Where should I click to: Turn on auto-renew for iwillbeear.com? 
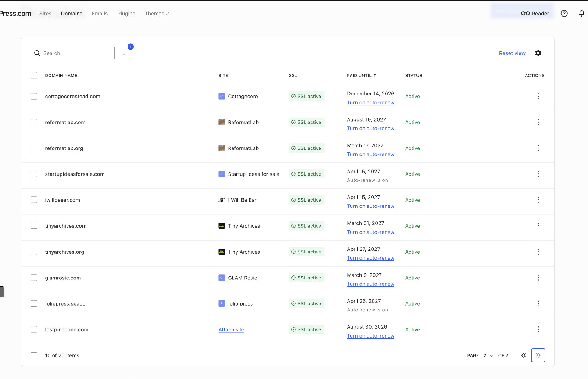pos(370,206)
